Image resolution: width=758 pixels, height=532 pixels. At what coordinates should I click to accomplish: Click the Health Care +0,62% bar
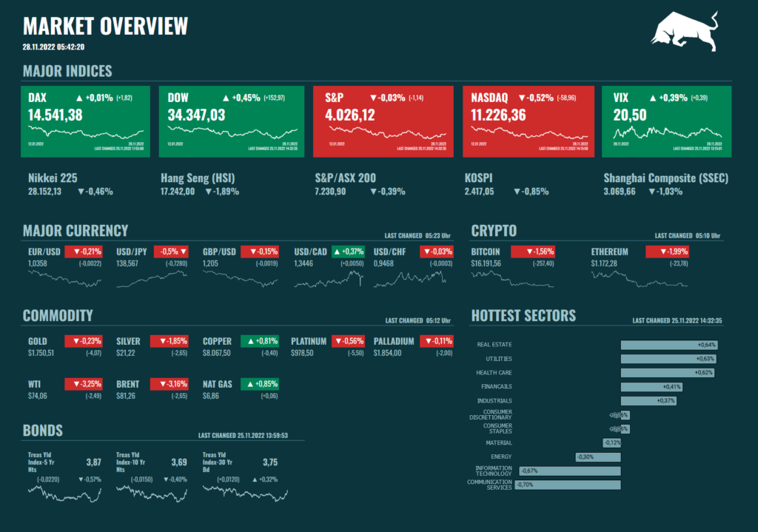point(668,372)
